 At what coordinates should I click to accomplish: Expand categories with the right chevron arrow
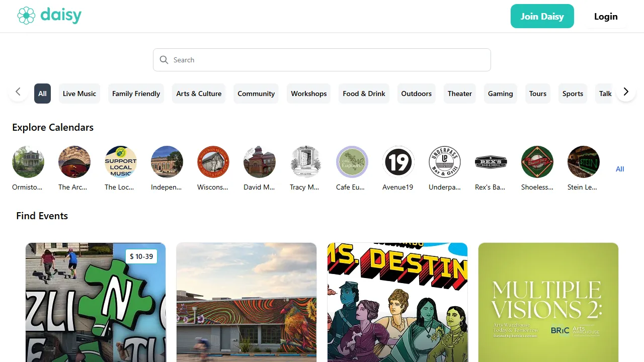(x=626, y=92)
